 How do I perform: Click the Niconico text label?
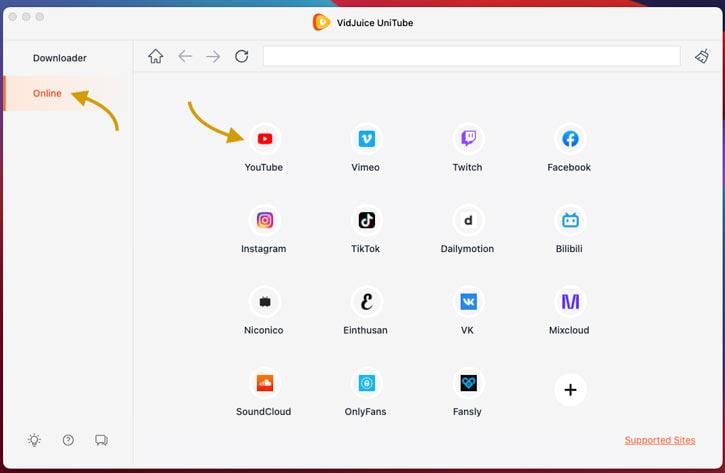pyautogui.click(x=264, y=330)
